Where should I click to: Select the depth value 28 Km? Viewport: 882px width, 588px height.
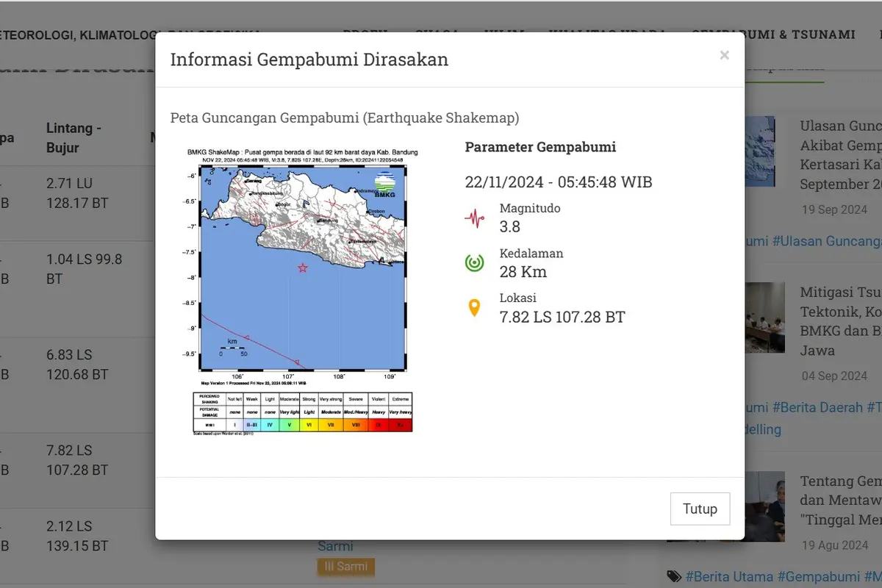click(x=523, y=272)
